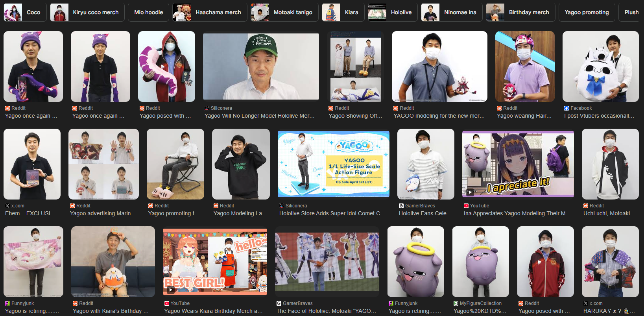Click the GamerBraves icon above 'Hololive Fans Cele...'
This screenshot has width=644, height=316.
401,206
